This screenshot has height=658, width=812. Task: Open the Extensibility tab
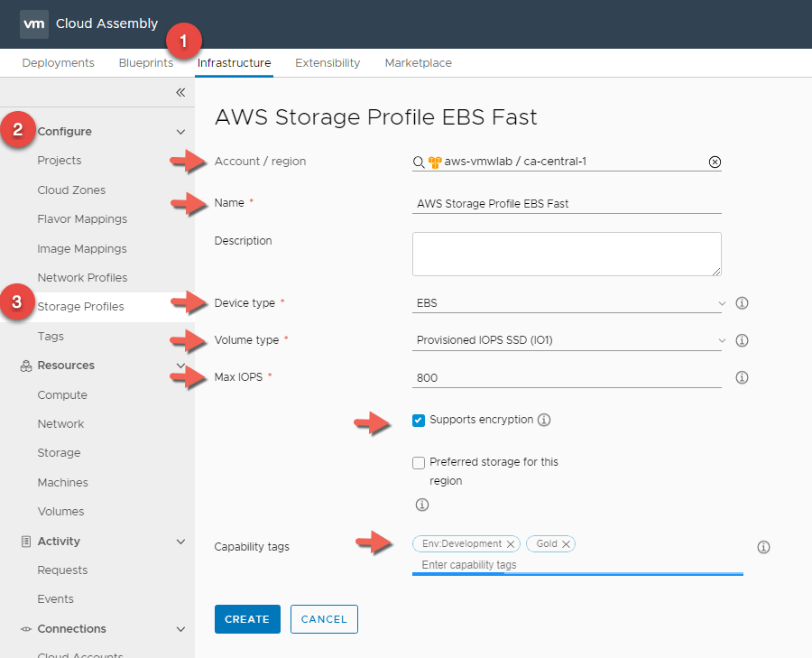click(328, 63)
